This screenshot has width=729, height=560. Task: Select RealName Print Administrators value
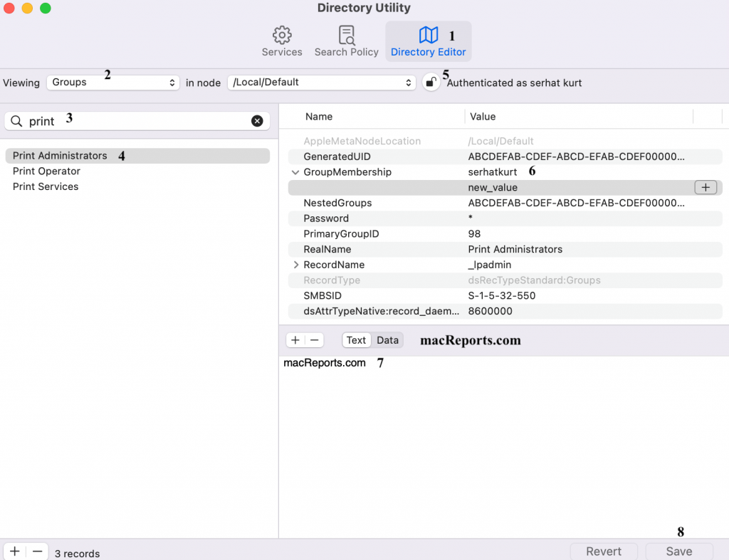(515, 249)
